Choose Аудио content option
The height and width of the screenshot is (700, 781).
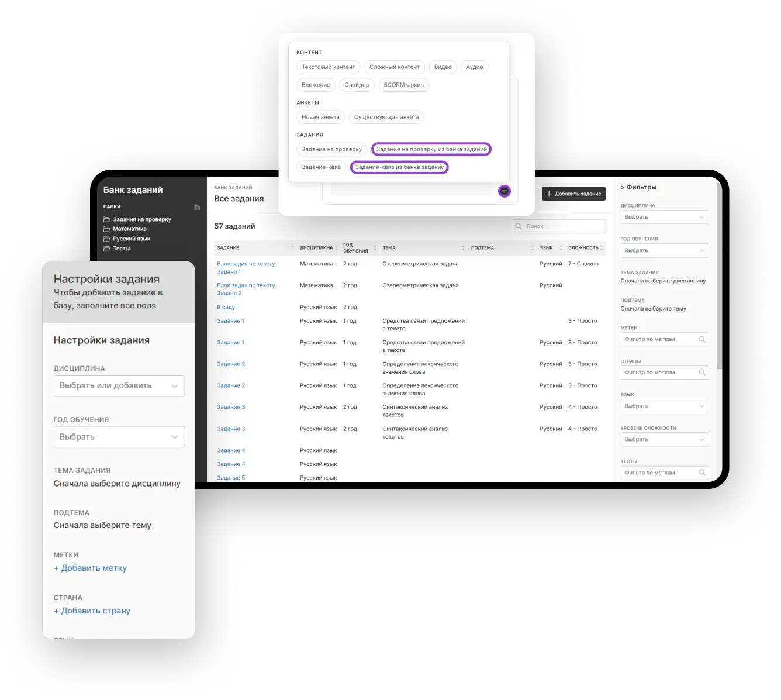pos(474,67)
